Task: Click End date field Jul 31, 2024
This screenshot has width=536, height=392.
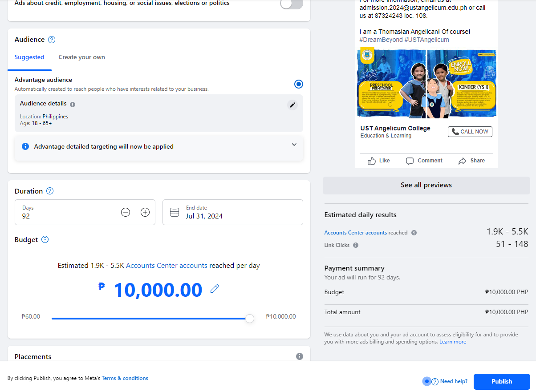Action: click(x=233, y=212)
